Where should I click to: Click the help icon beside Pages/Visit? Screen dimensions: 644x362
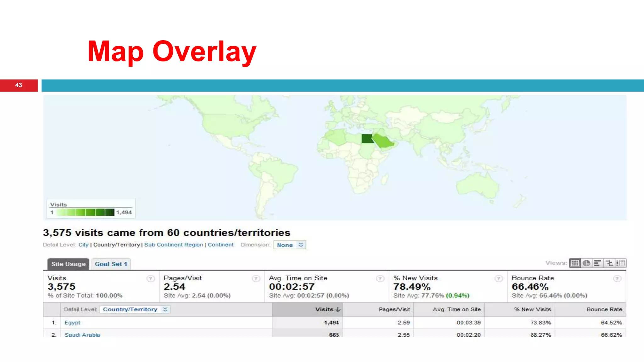click(x=256, y=278)
